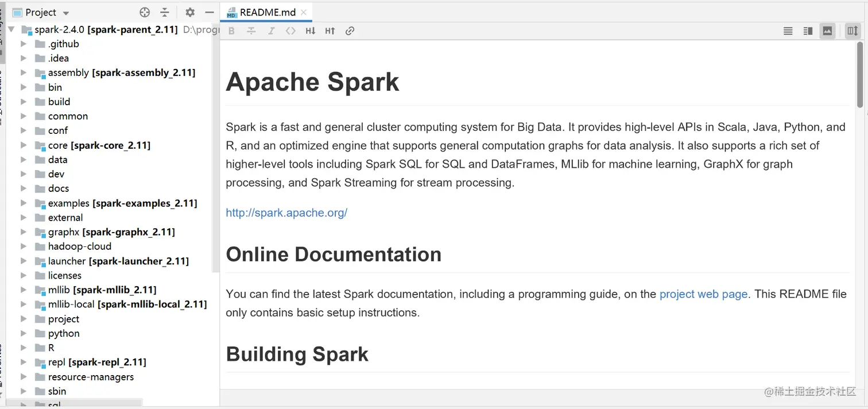This screenshot has height=409, width=868.
Task: Open Project panel settings gear
Action: click(x=190, y=12)
